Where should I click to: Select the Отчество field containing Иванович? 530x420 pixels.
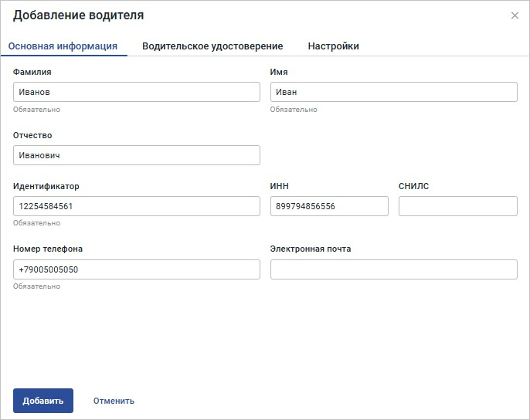click(x=136, y=155)
